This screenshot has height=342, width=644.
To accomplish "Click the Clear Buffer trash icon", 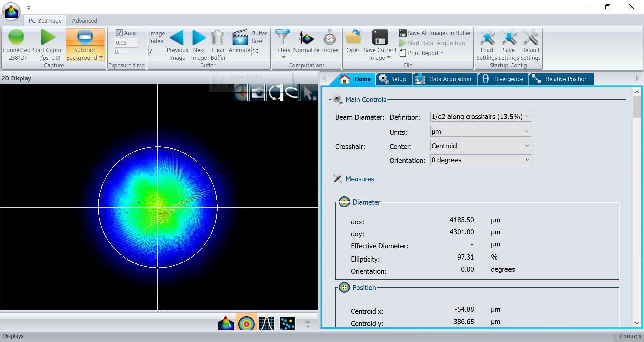I will 218,37.
